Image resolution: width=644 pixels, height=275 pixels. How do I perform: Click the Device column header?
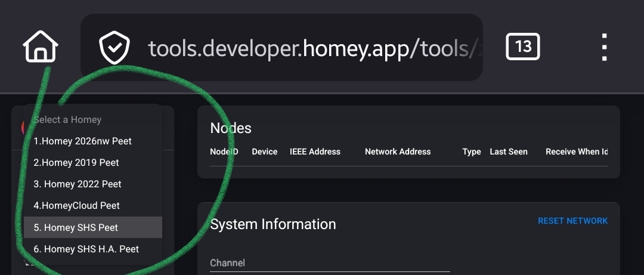coord(265,152)
